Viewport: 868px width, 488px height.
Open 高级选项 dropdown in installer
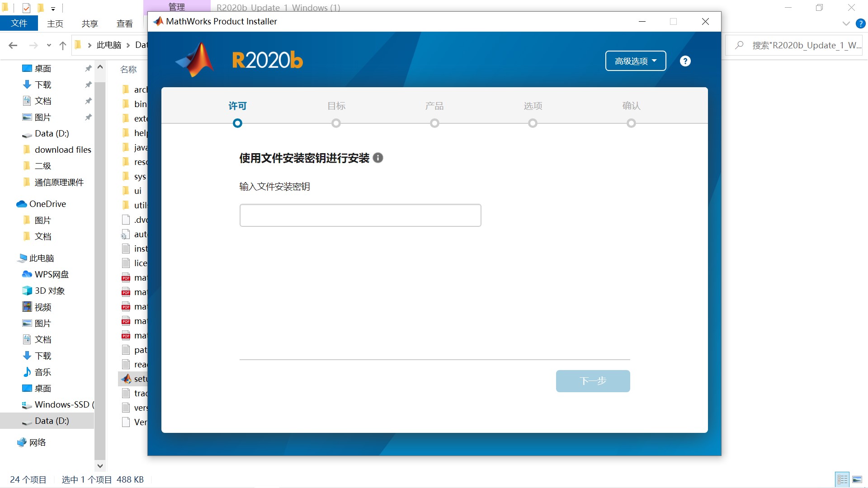635,61
